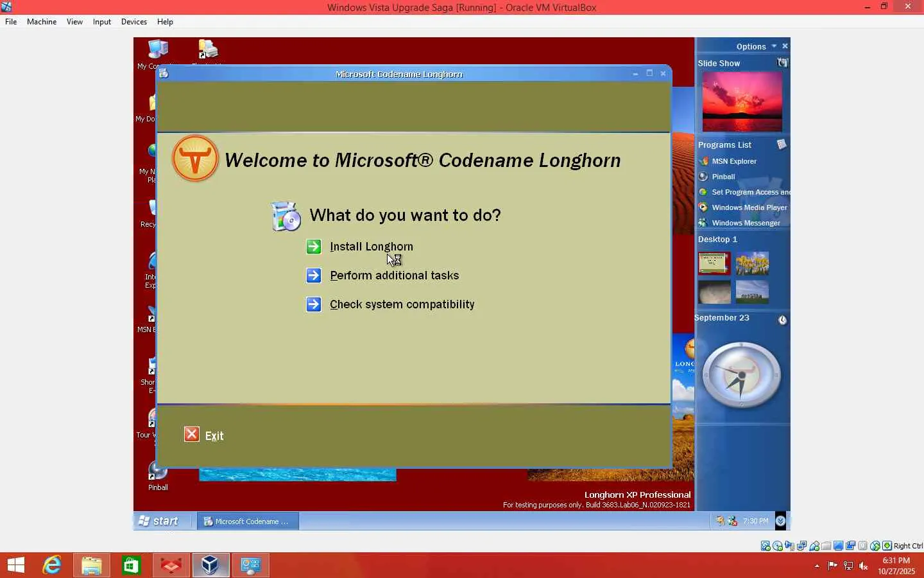Click the VirtualBox hard disk activity status icon
The height and width of the screenshot is (578, 924).
click(766, 546)
